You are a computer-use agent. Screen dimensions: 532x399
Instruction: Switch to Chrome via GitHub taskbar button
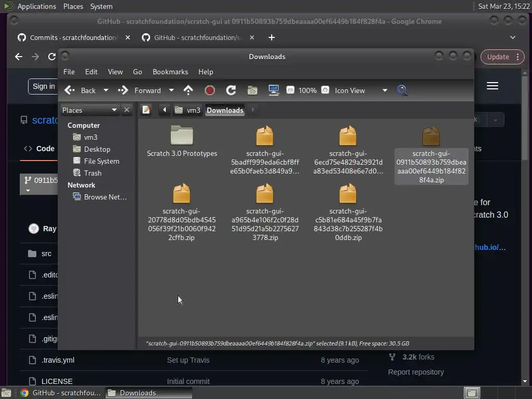point(61,393)
